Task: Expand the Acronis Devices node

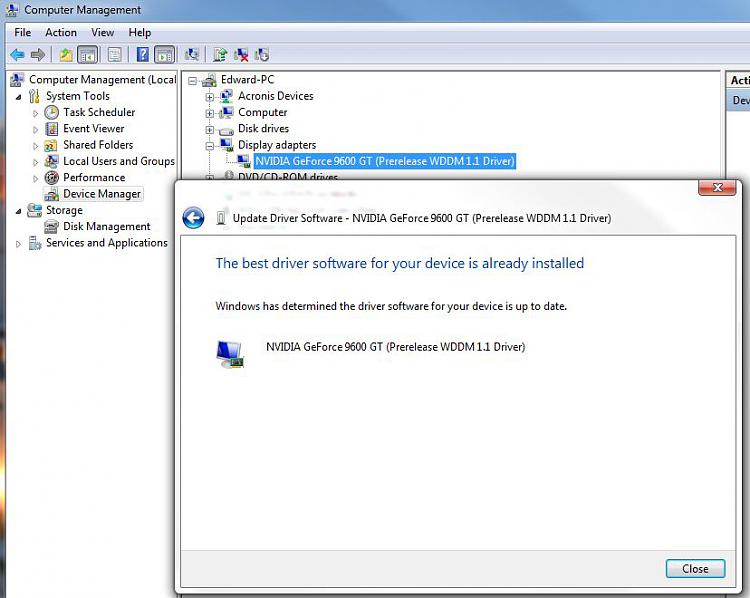Action: [x=209, y=97]
